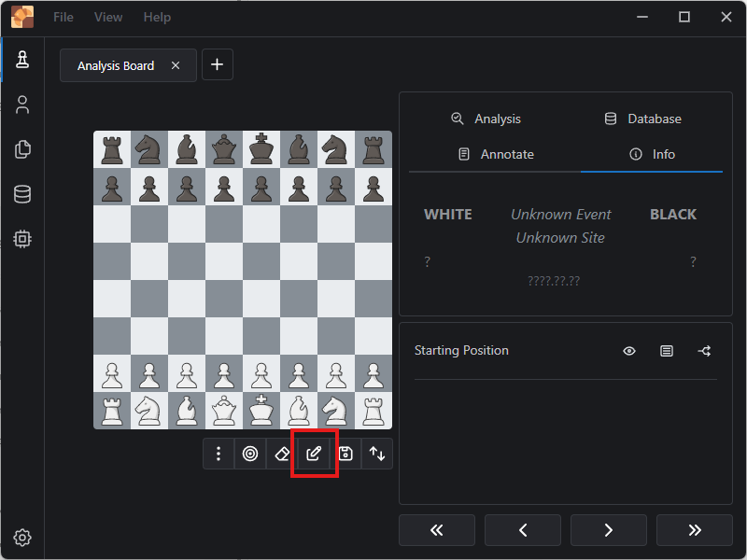The width and height of the screenshot is (747, 560).
Task: Select the white pawn on d2
Action: [224, 373]
